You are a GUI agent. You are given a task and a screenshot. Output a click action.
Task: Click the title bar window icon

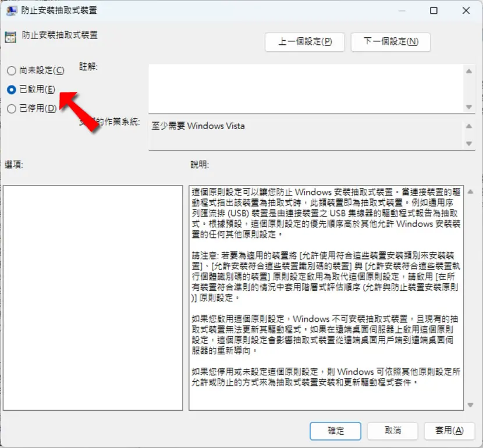(12, 11)
